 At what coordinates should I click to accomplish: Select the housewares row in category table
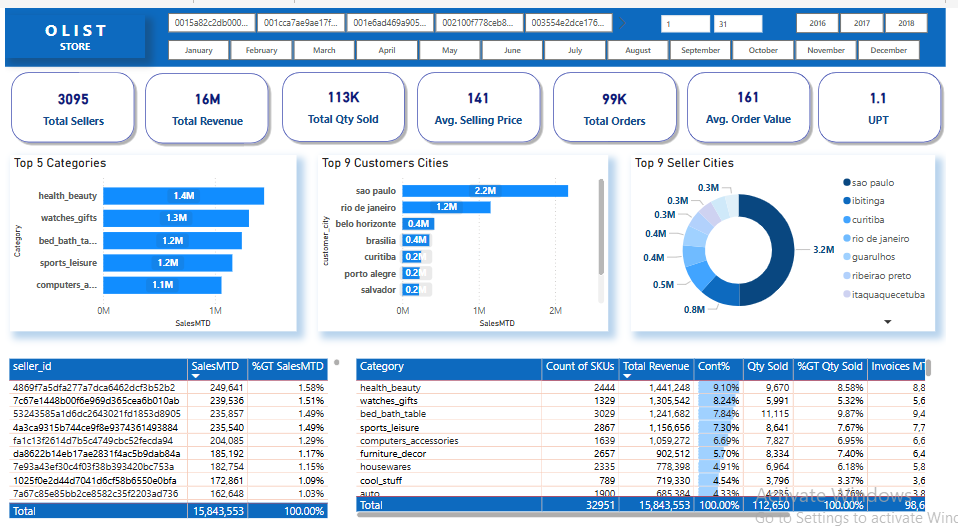pos(642,467)
